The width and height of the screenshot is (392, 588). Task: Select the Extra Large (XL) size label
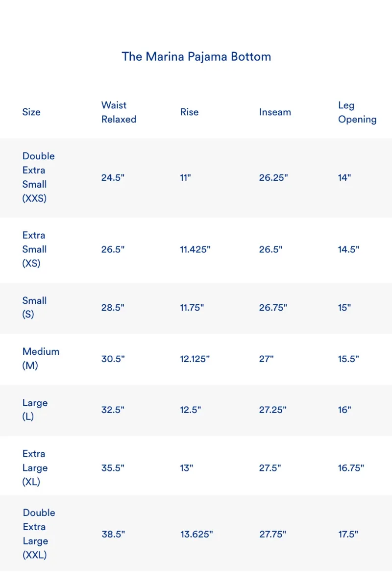pos(35,468)
